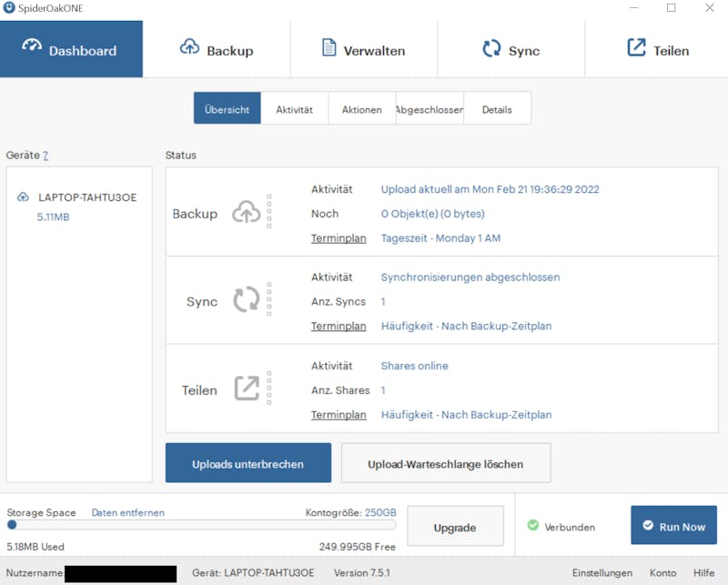Click the 5.18MB Used label
This screenshot has height=585, width=728.
coord(35,547)
